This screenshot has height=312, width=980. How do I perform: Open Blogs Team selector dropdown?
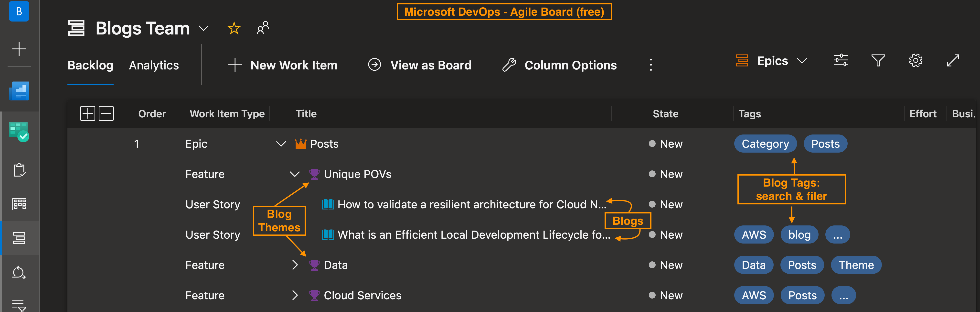click(203, 29)
